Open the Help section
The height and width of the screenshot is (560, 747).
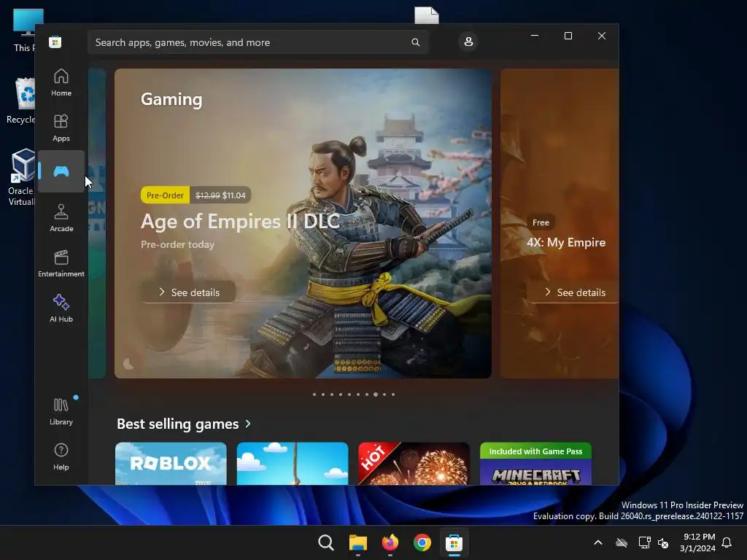coord(61,457)
